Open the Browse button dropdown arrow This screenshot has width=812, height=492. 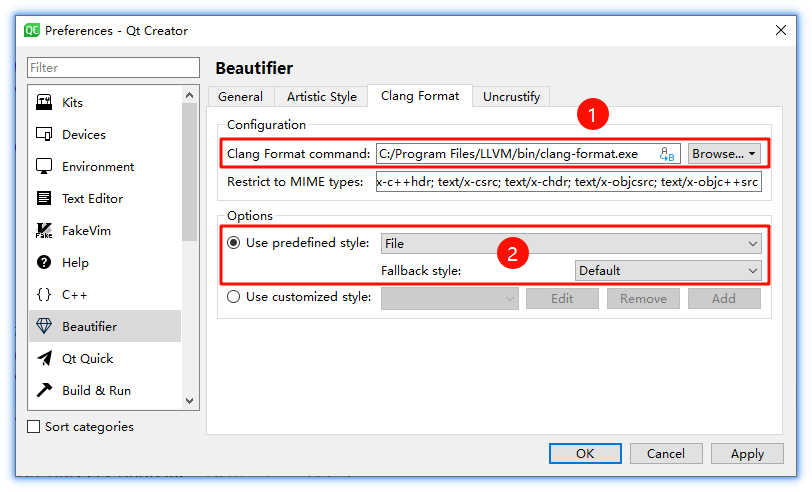752,154
